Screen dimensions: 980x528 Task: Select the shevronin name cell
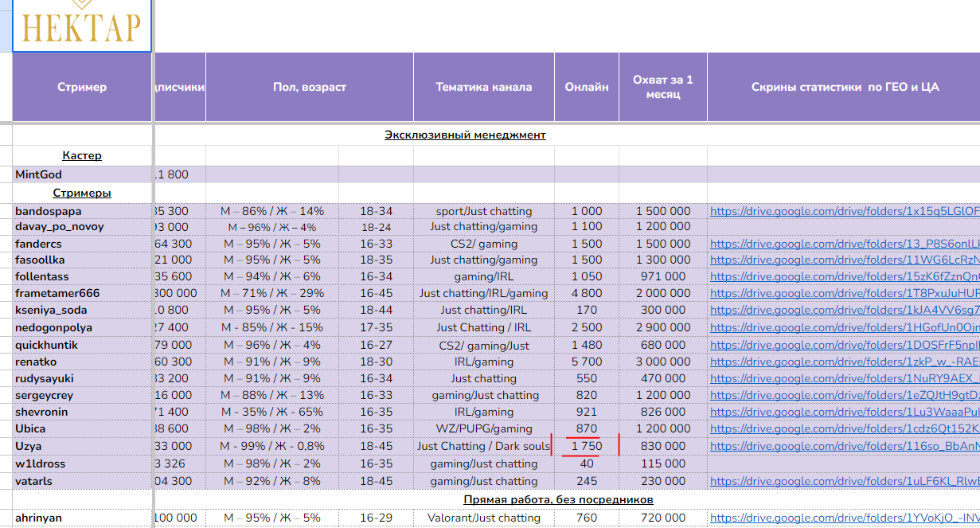click(x=82, y=412)
